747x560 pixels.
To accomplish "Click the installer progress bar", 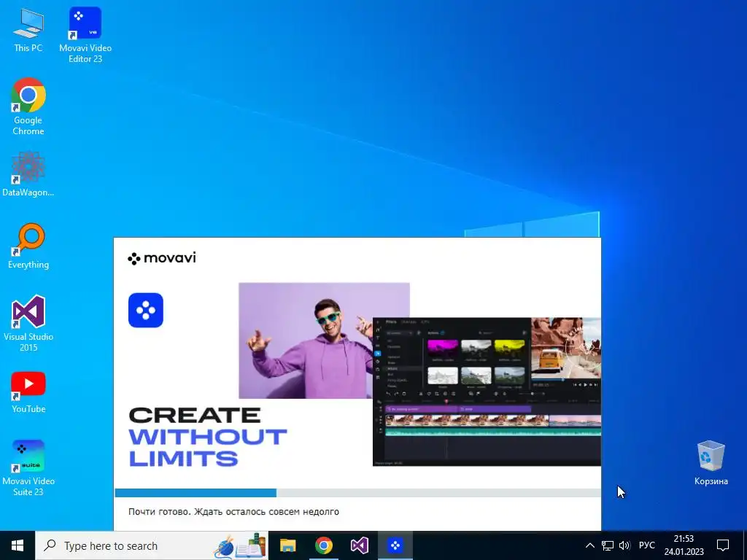I will click(357, 493).
